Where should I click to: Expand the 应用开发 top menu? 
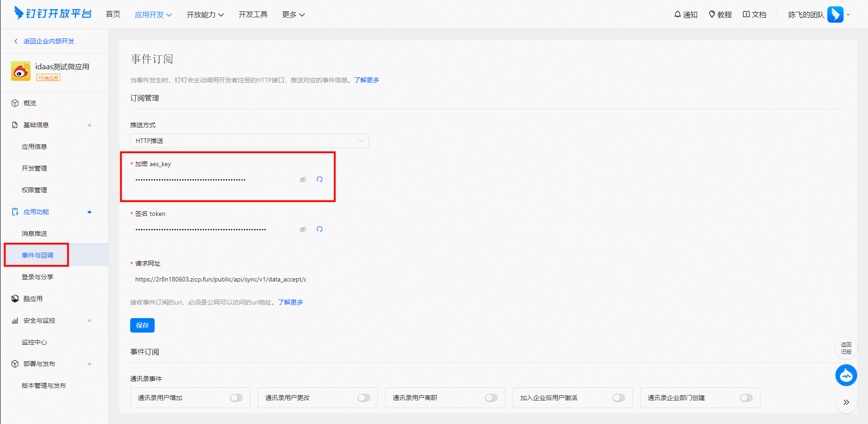[153, 14]
